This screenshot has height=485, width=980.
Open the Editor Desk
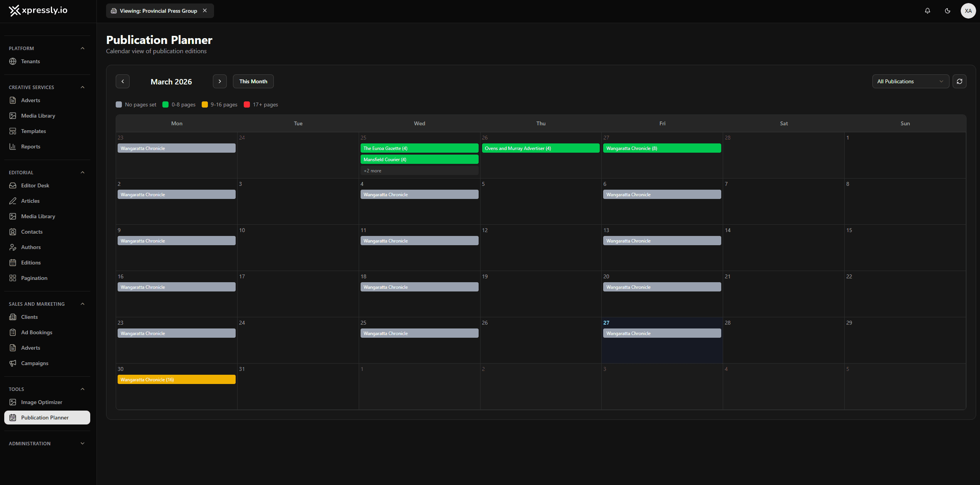[35, 185]
